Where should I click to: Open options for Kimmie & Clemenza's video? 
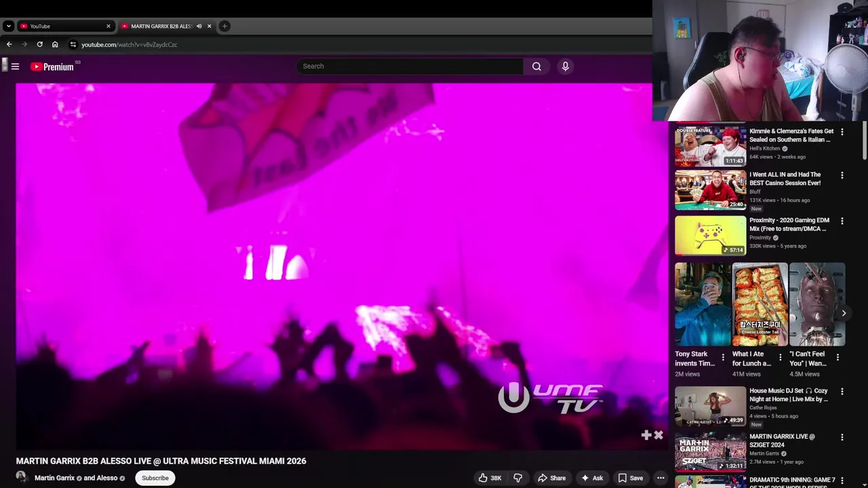[842, 132]
